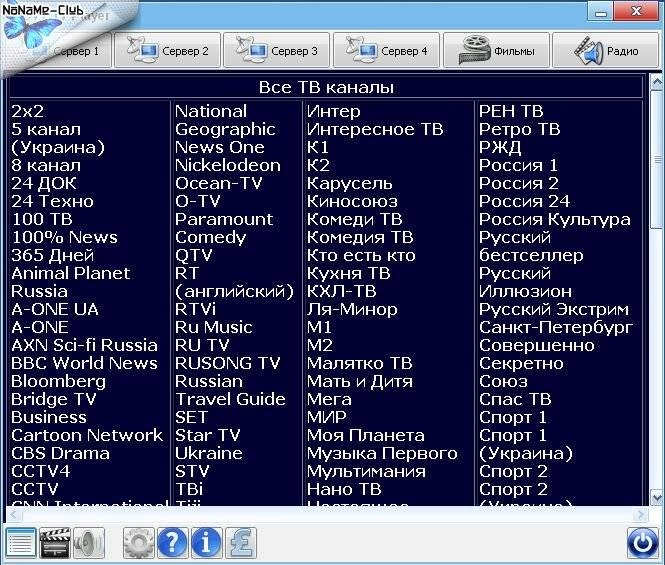The width and height of the screenshot is (665, 565).
Task: Select Интересное ТВ channel
Action: (375, 129)
